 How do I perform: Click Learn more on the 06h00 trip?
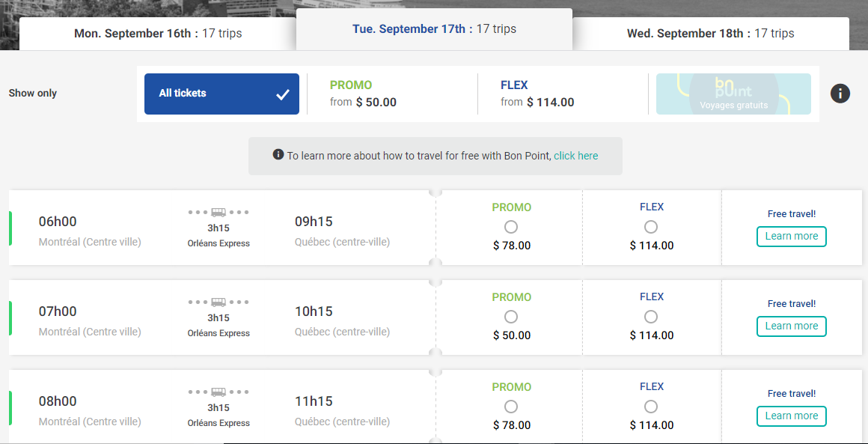point(792,237)
